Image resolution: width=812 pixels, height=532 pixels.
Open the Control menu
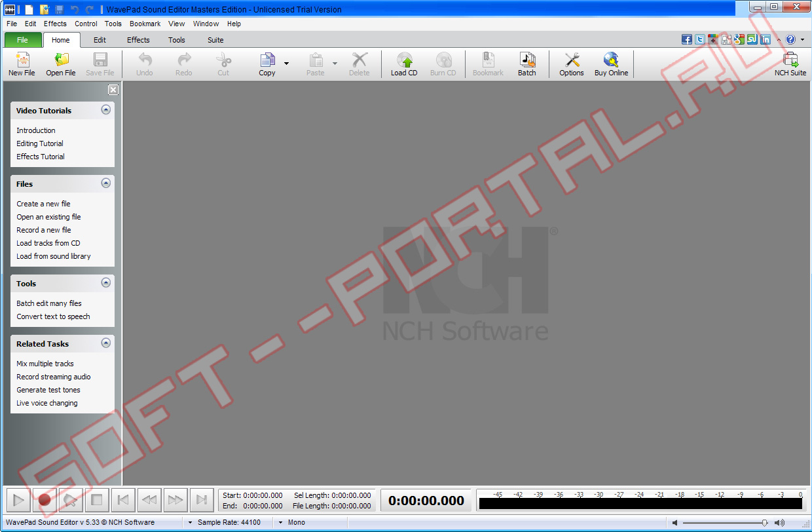[86, 24]
